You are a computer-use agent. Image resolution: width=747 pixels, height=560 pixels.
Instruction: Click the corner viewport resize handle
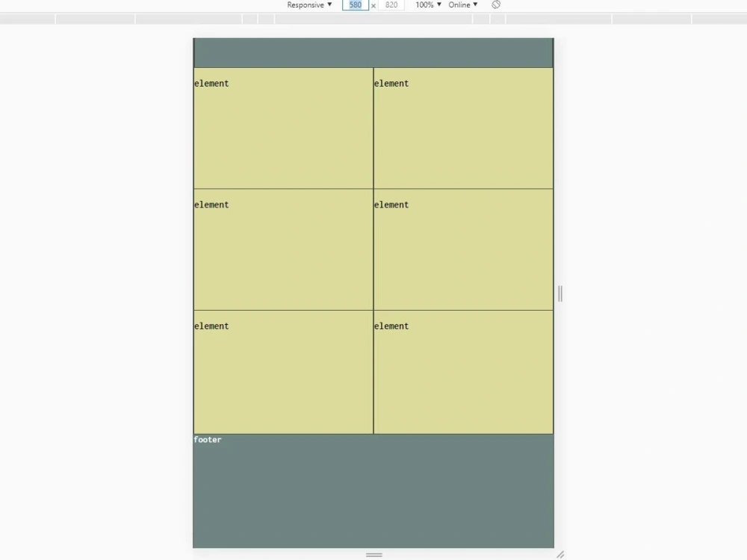point(560,554)
